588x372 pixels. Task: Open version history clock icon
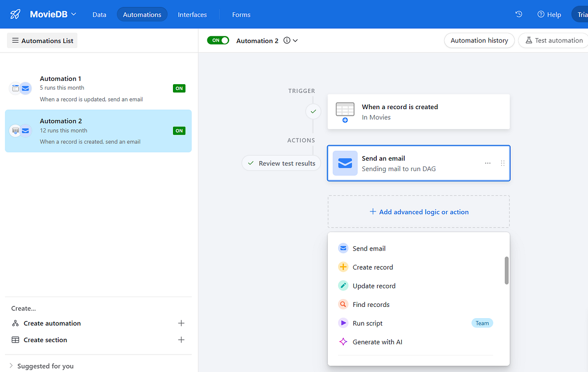pyautogui.click(x=518, y=14)
